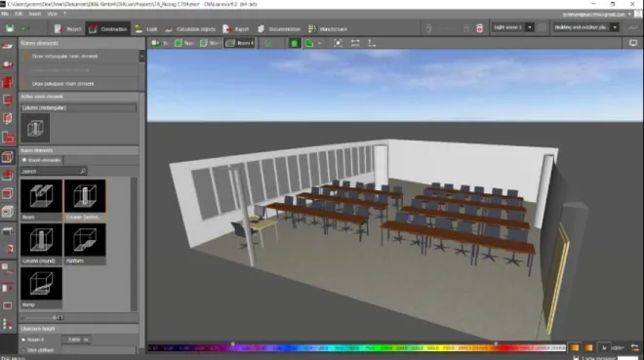The width and height of the screenshot is (644, 360).
Task: Switch to the Documentation tab
Action: (279, 28)
